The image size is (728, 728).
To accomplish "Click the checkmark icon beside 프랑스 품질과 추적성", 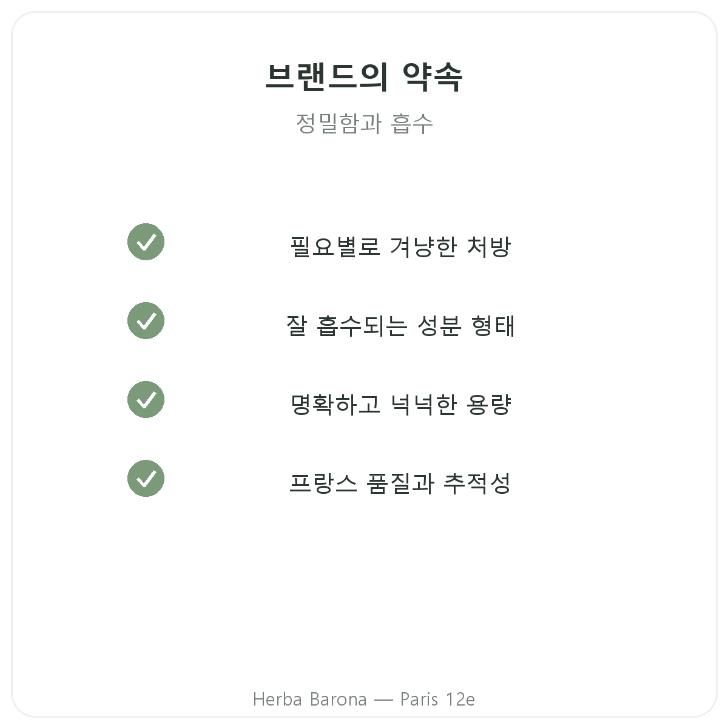I will pos(146,479).
